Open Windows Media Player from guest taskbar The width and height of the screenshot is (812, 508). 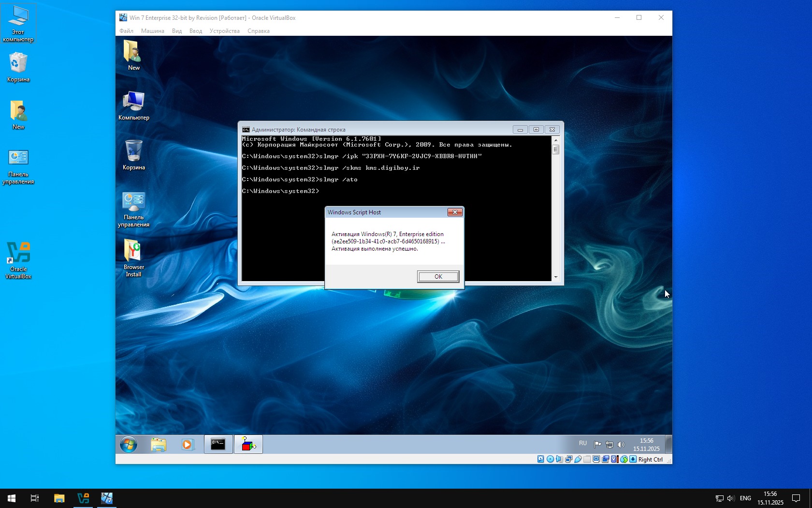tap(188, 444)
